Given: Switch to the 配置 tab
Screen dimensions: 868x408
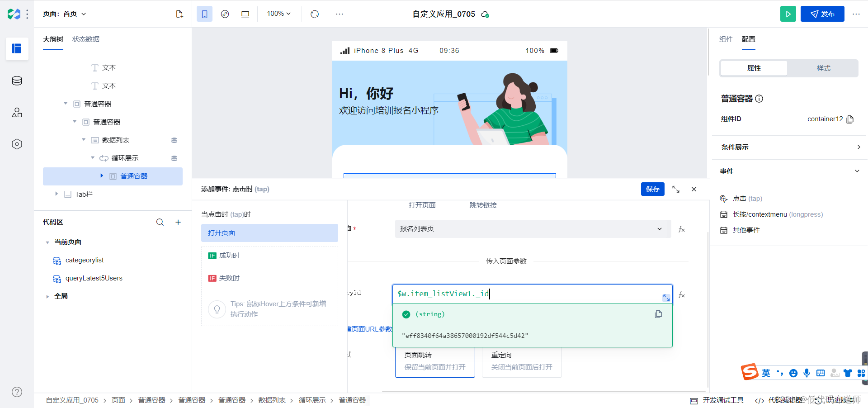Looking at the screenshot, I should coord(749,39).
